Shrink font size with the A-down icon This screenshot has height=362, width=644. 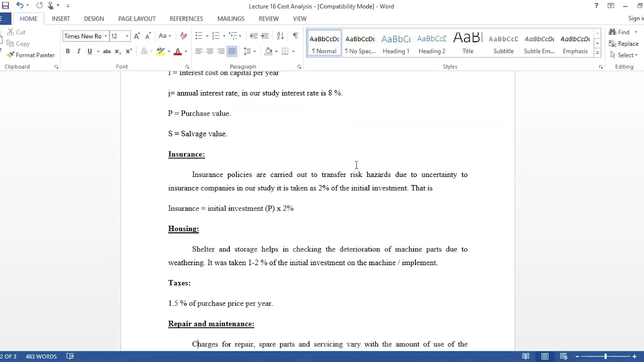click(148, 36)
